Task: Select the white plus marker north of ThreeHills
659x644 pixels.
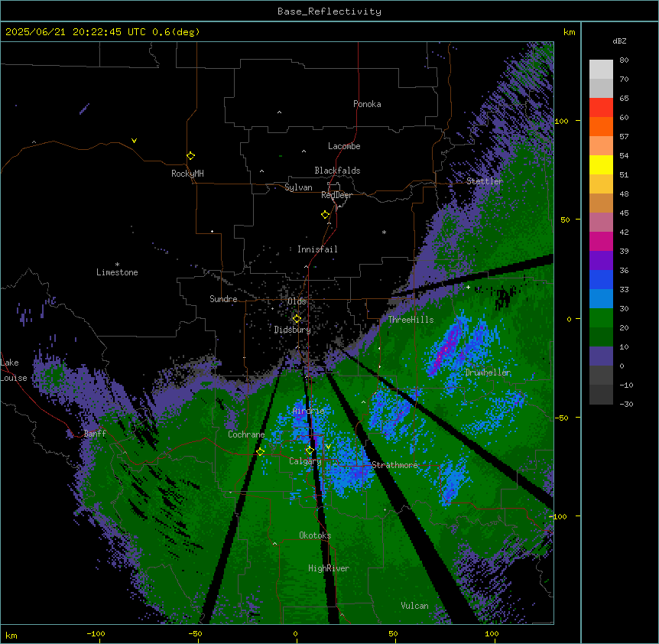Action: [468, 287]
